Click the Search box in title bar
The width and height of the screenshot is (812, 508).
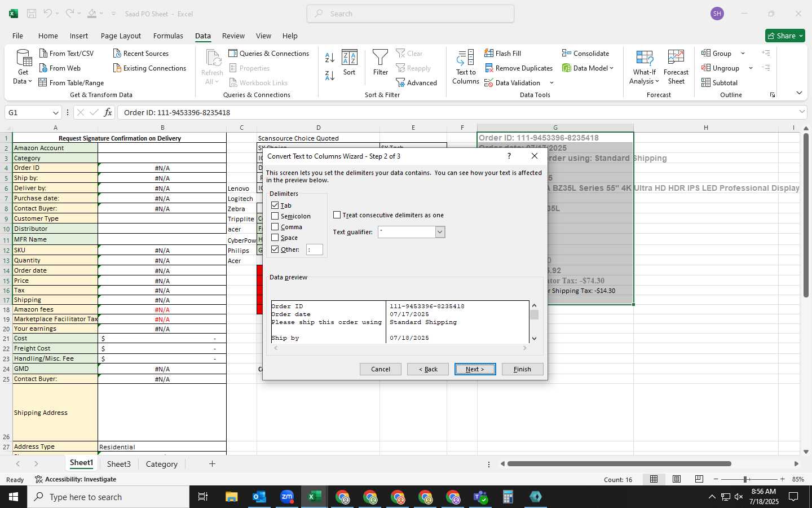[411, 14]
